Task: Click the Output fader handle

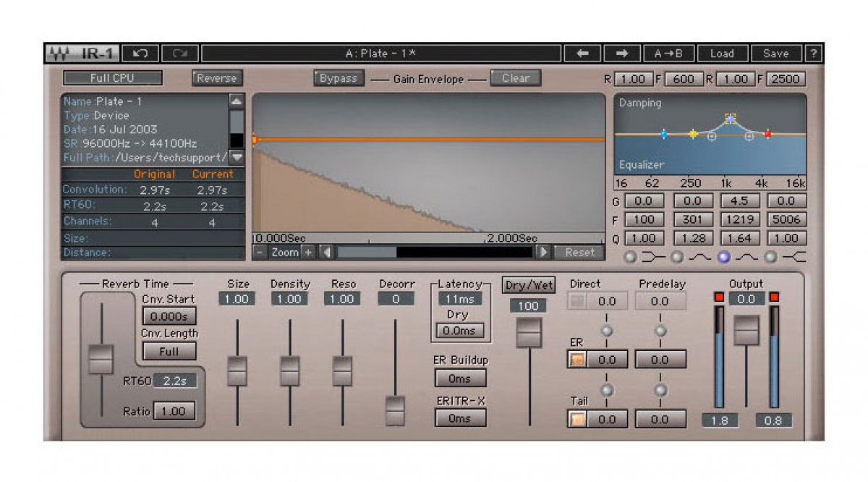Action: pos(746,331)
